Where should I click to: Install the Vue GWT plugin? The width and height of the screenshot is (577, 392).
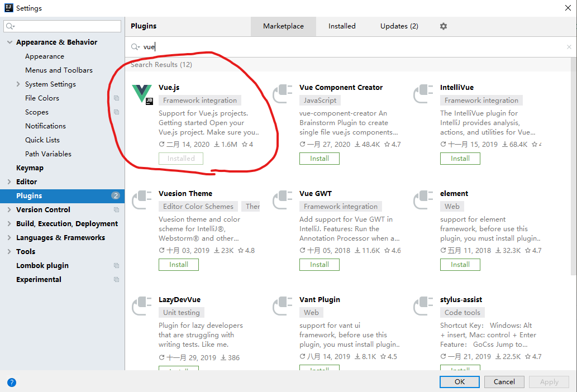pos(320,265)
